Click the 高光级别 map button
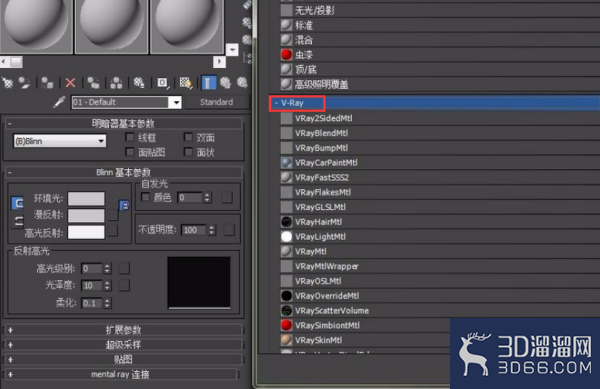Viewport: 600px width, 389px height. (x=124, y=269)
